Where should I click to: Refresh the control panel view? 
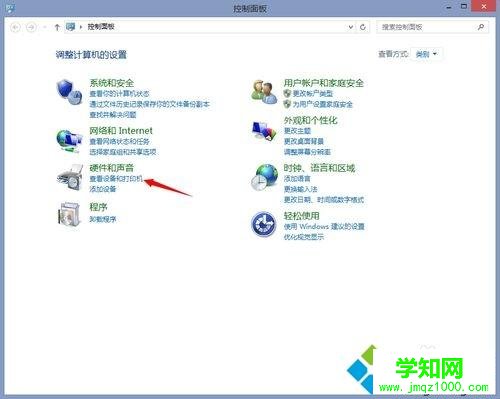pyautogui.click(x=363, y=27)
